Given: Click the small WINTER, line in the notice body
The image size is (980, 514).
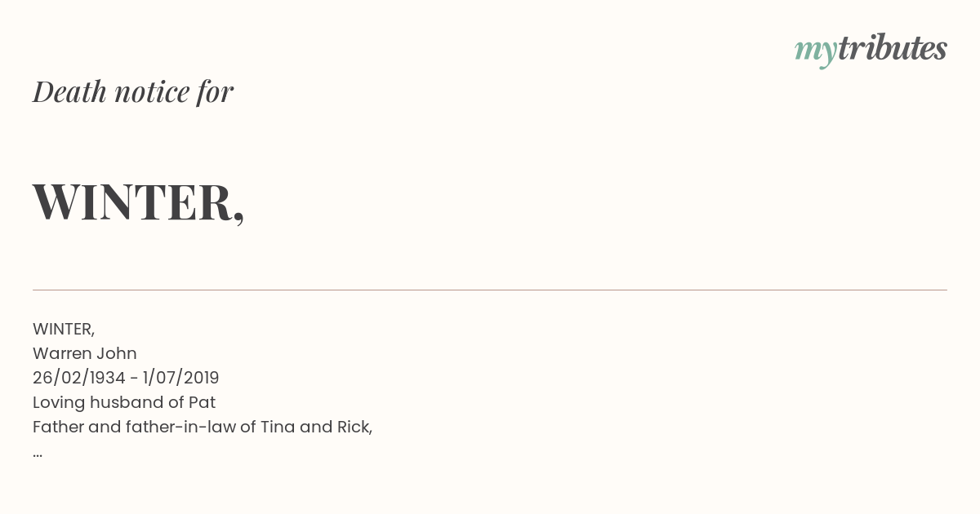Looking at the screenshot, I should click(x=64, y=329).
